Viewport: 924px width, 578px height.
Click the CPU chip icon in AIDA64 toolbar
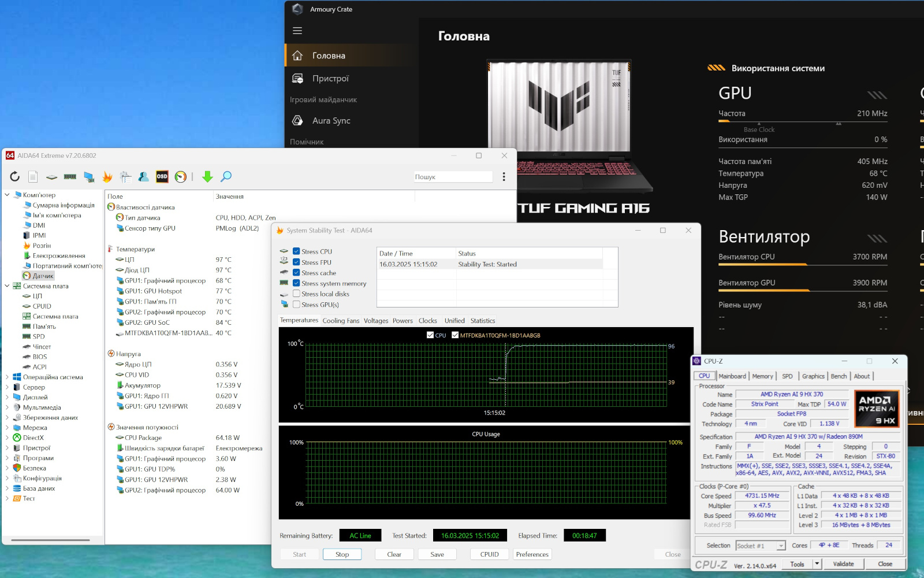[x=51, y=177]
